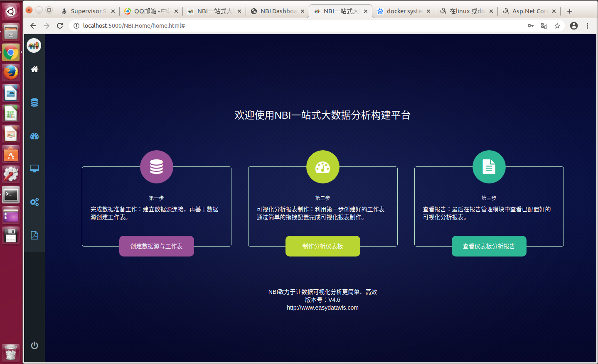This screenshot has height=364, width=598.
Task: Click the Chrome icon in the launcher
Action: [x=11, y=52]
